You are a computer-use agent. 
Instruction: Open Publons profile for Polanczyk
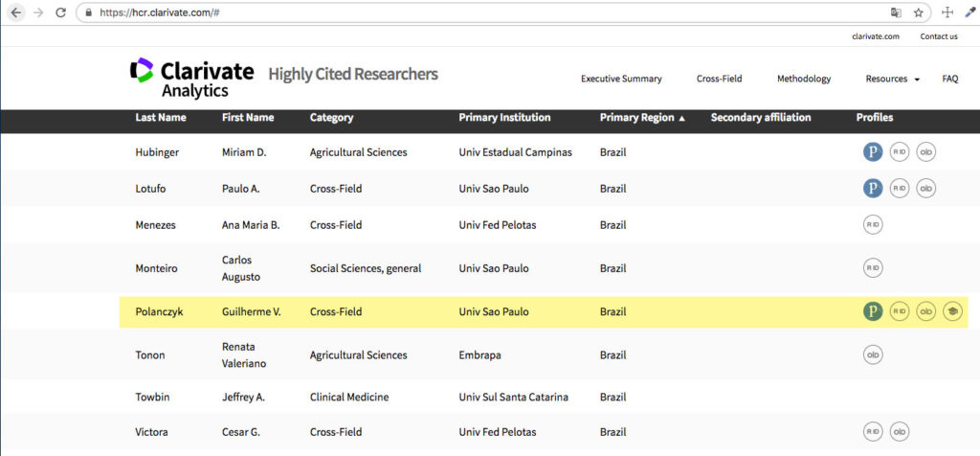pyautogui.click(x=873, y=311)
